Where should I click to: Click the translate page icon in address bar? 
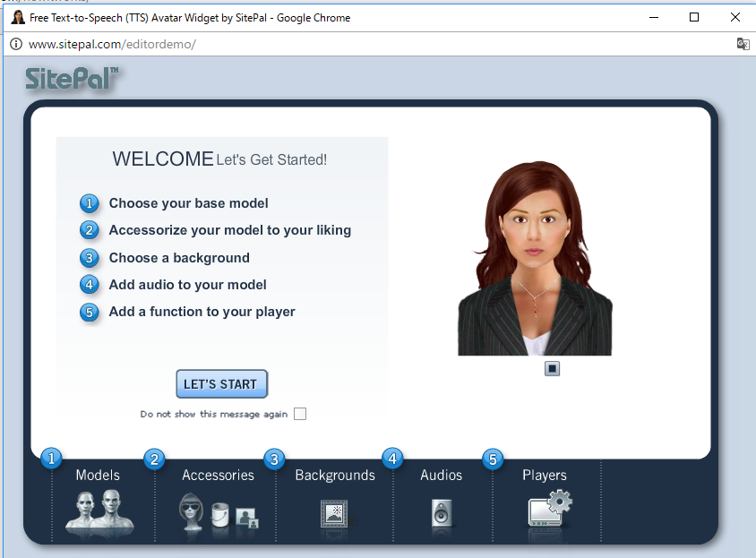click(743, 44)
